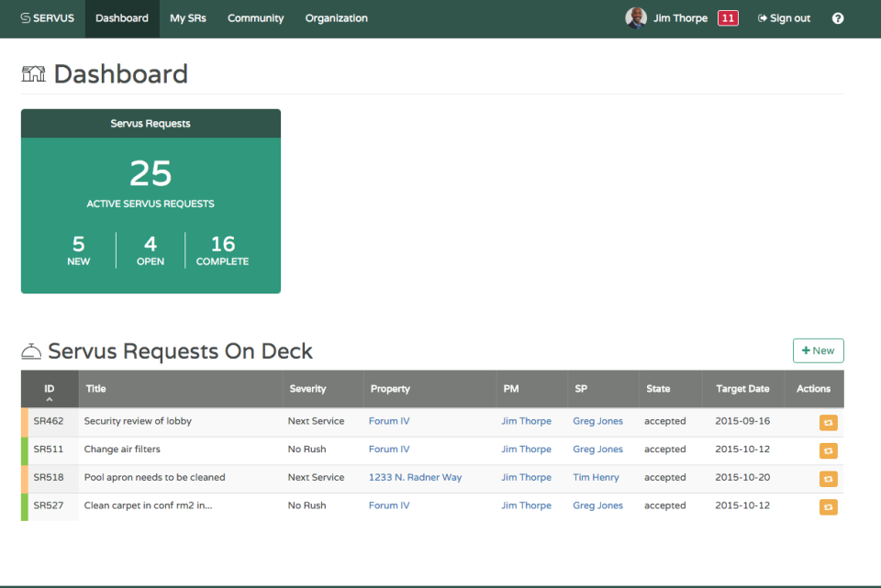
Task: Click the orange action icon for SR462
Action: (x=827, y=422)
